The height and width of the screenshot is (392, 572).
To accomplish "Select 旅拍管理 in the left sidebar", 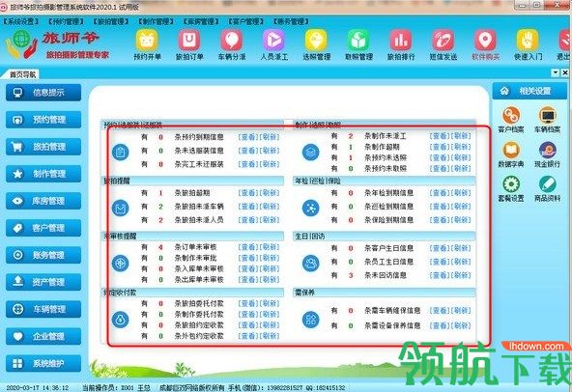I will pyautogui.click(x=43, y=147).
